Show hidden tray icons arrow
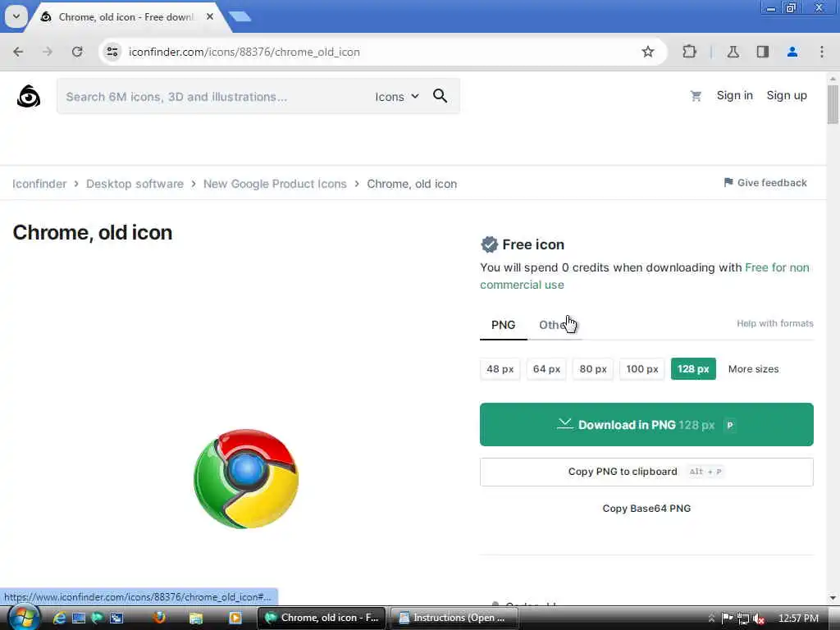Screen dimensions: 840x630 711,619
